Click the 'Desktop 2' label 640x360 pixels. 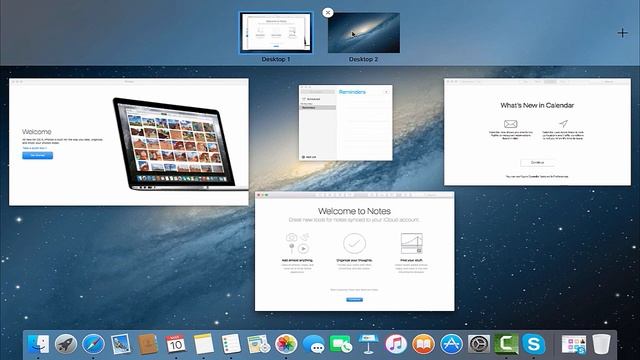[363, 59]
